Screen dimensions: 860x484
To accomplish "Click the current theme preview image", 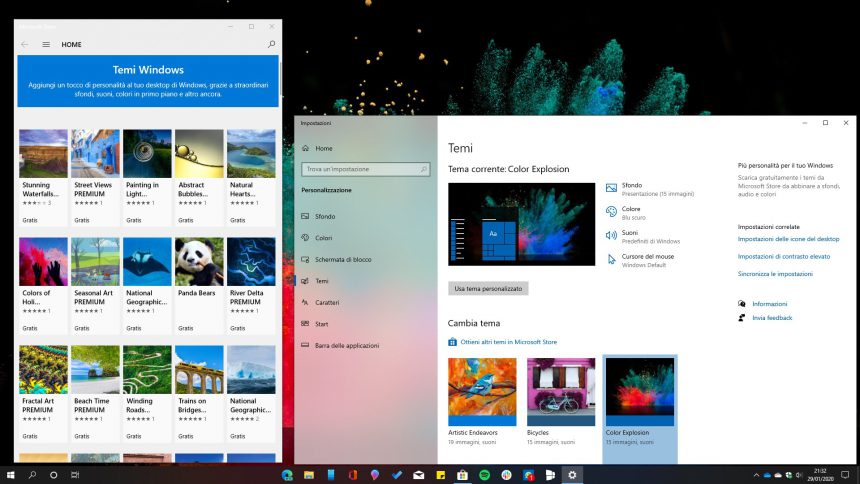I will pyautogui.click(x=522, y=224).
